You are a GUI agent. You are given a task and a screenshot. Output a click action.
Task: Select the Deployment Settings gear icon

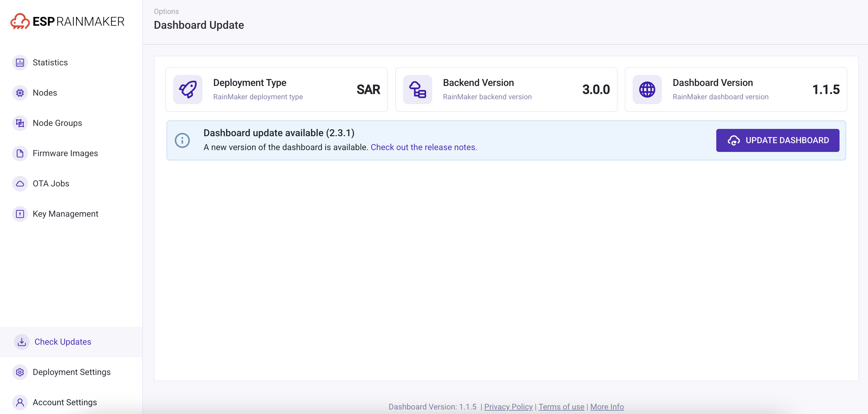click(x=20, y=372)
